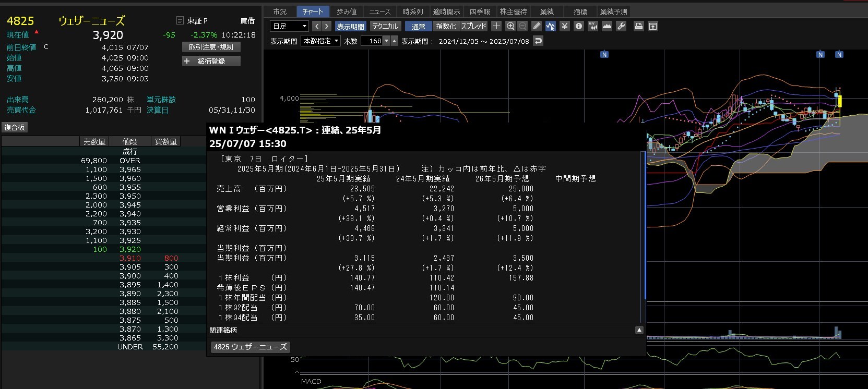Zoom out of the chart with the magnifier minus

[522, 26]
